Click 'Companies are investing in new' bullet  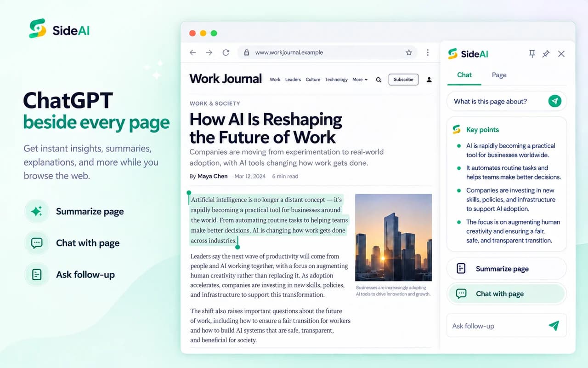tap(511, 200)
